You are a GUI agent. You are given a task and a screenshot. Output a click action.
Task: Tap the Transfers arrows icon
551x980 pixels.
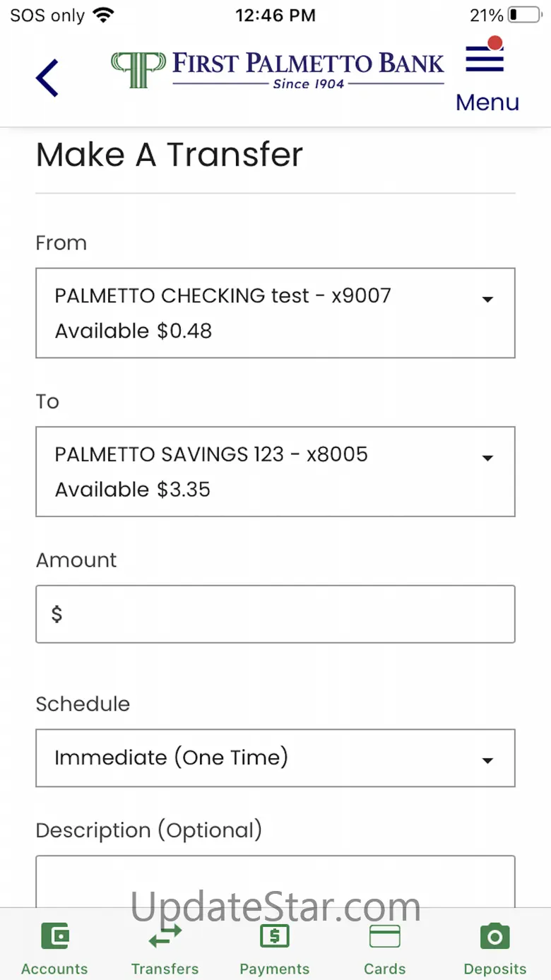pos(165,937)
